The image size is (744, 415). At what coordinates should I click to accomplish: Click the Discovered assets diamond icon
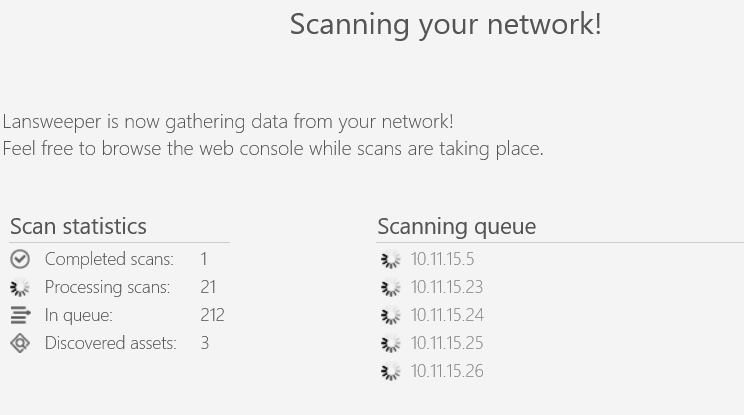[x=20, y=344]
